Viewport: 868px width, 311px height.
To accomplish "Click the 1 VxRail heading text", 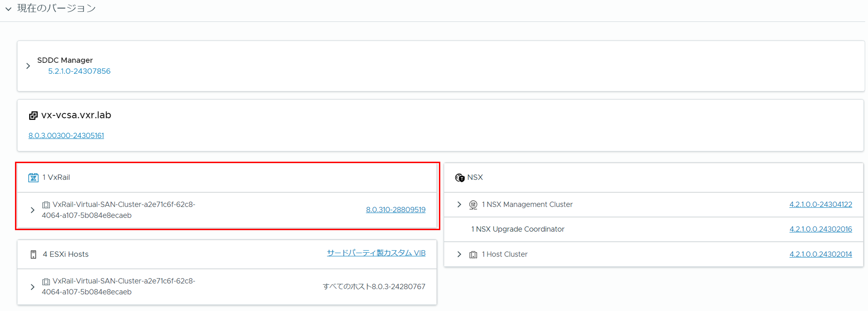I will [x=56, y=177].
